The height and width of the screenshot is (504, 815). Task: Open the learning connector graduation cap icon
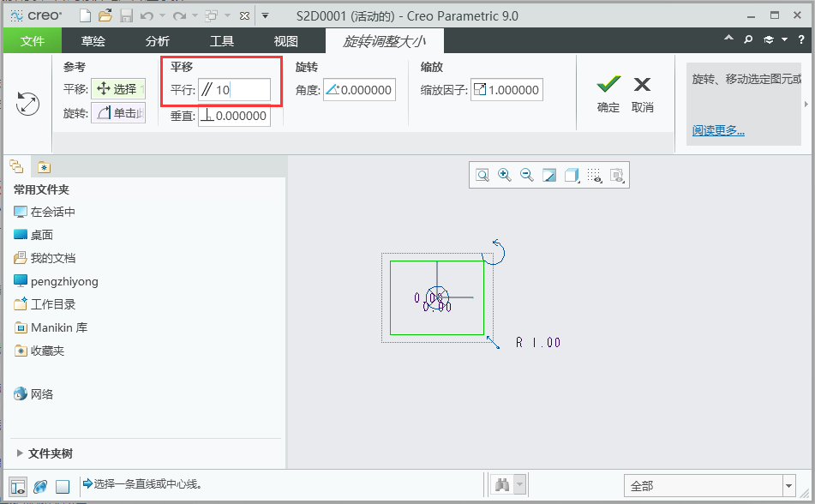pyautogui.click(x=768, y=39)
